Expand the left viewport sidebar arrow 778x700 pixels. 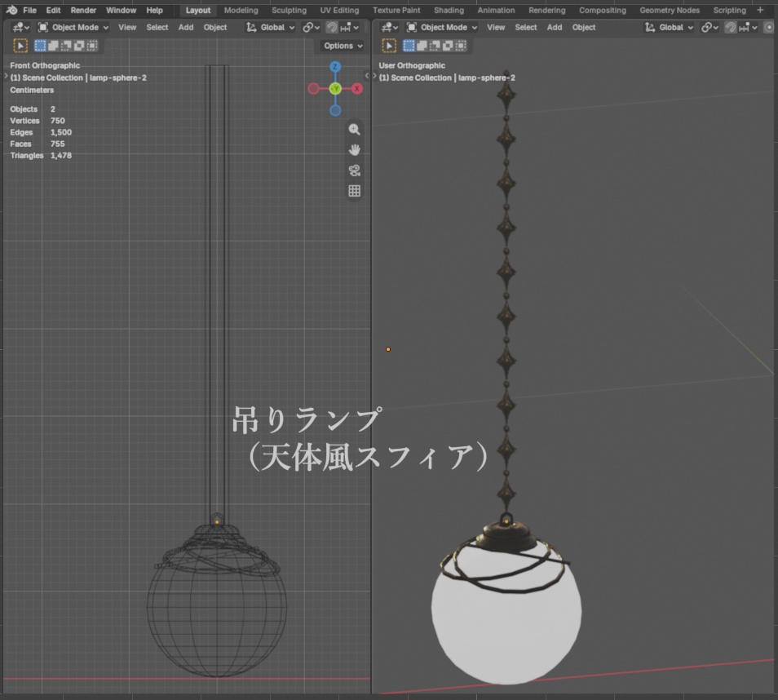tap(367, 76)
